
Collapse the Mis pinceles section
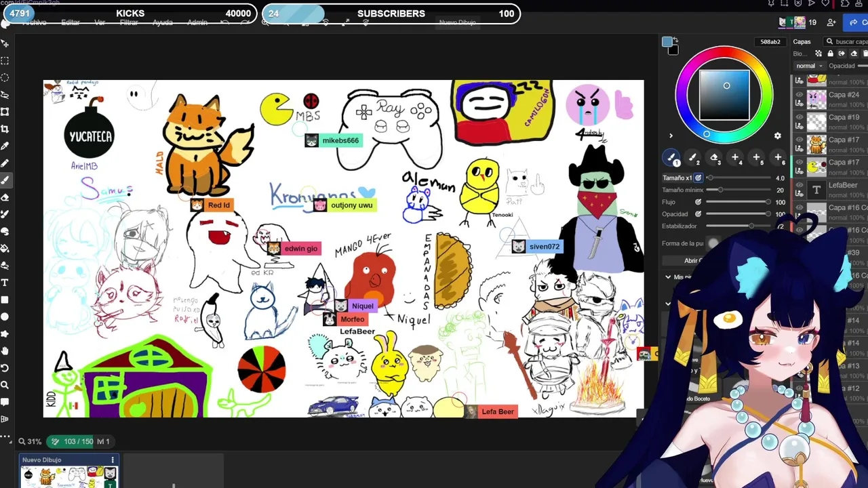click(x=668, y=277)
